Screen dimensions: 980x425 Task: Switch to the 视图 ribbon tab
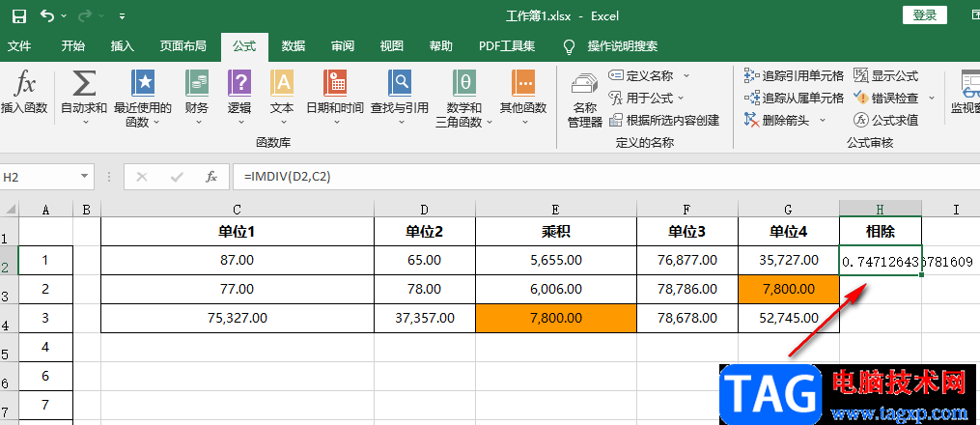coord(392,46)
